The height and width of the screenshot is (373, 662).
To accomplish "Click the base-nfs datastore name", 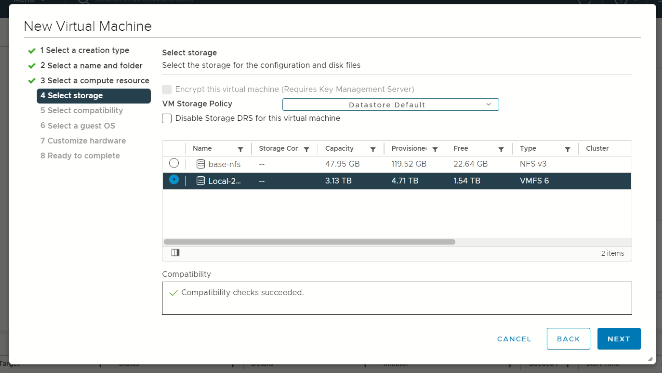I will (x=224, y=164).
